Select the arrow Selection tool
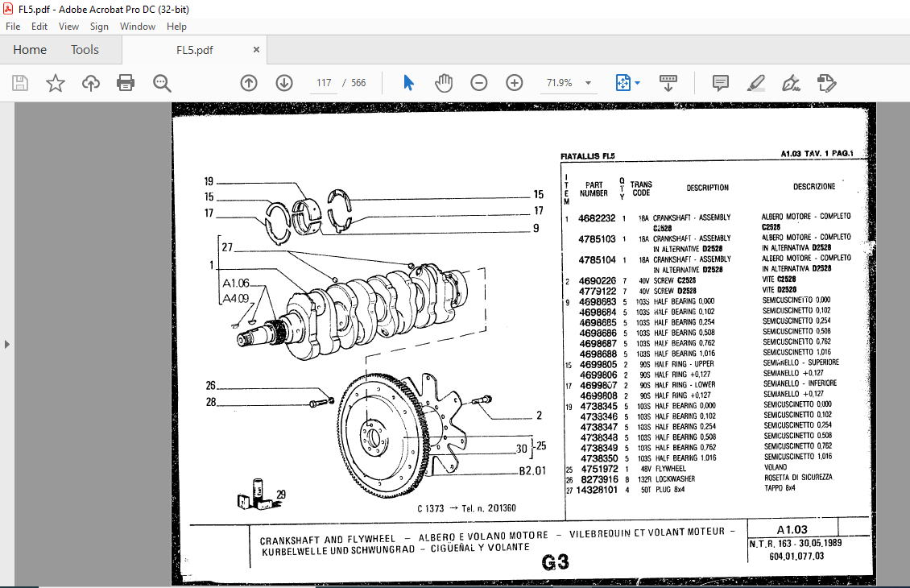Image resolution: width=910 pixels, height=588 pixels. [408, 83]
